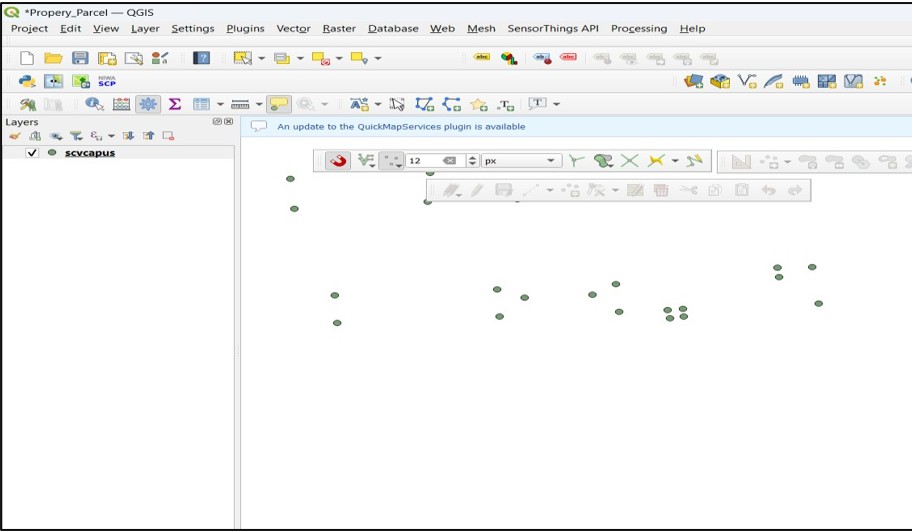Open the help contents book icon

201,58
